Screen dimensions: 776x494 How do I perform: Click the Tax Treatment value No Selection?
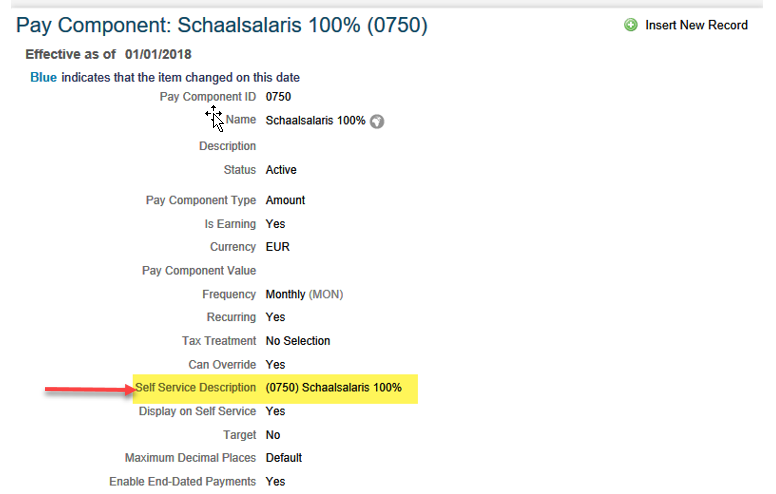pyautogui.click(x=298, y=341)
